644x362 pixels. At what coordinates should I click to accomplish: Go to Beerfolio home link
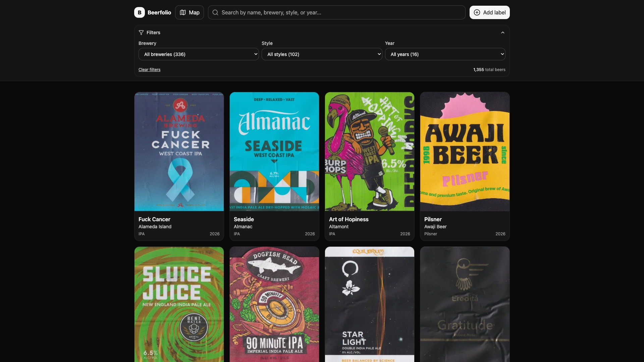click(x=153, y=12)
